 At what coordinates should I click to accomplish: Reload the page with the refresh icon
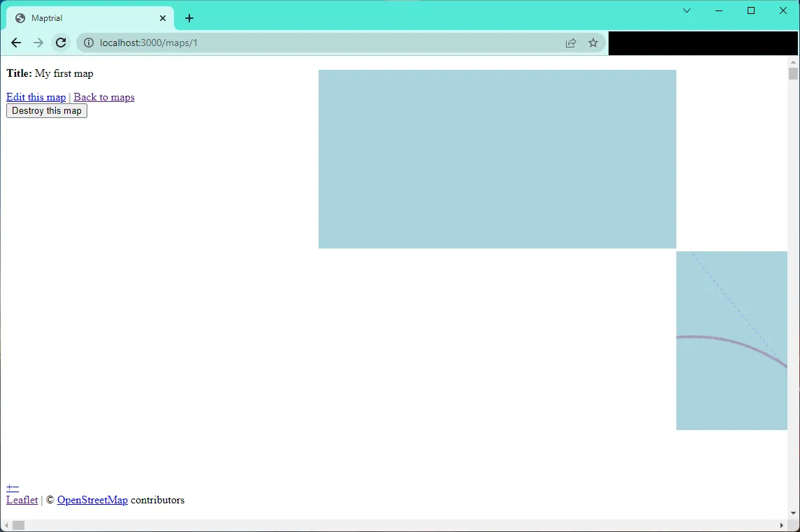(x=61, y=43)
